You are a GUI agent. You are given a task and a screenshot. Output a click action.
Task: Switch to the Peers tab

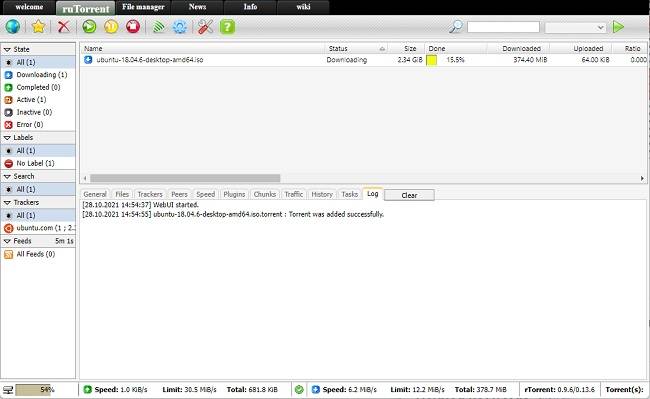click(x=179, y=194)
